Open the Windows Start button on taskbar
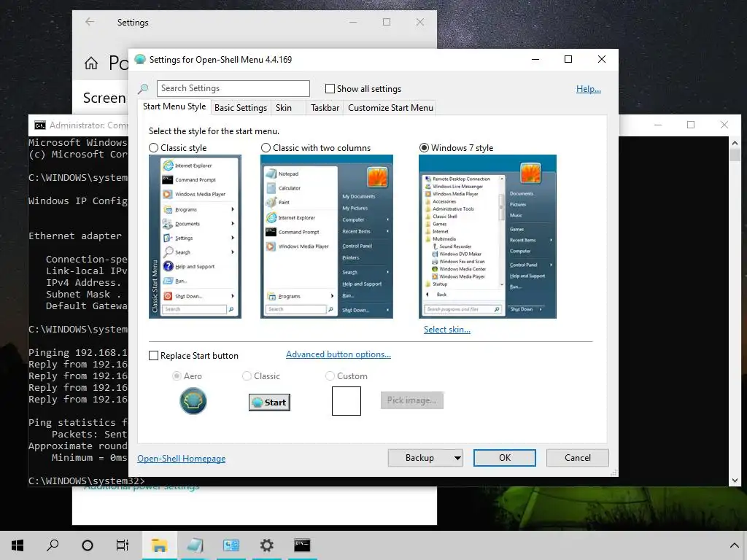This screenshot has width=747, height=560. (18, 545)
